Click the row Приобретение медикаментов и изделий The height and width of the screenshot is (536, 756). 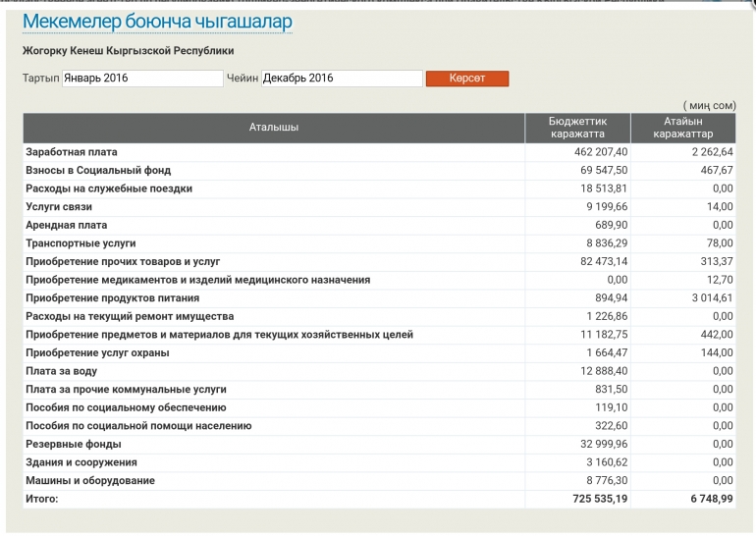[x=379, y=280]
